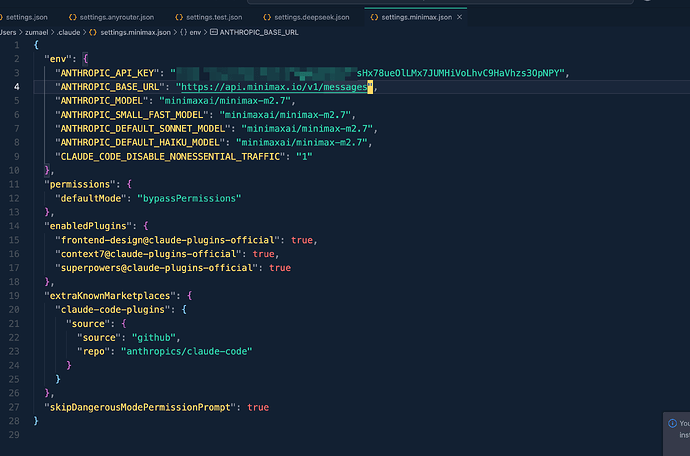Click the "CLAUDE_CODE_DISABLE_NONESSENTIAL_TRAFFIC" key
Screen dimensions: 690x456
click(170, 157)
